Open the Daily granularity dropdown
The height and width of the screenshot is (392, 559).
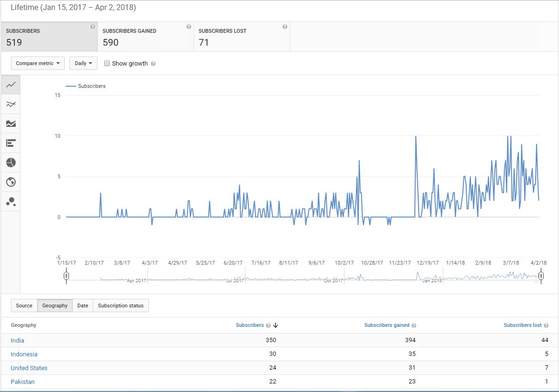click(83, 63)
